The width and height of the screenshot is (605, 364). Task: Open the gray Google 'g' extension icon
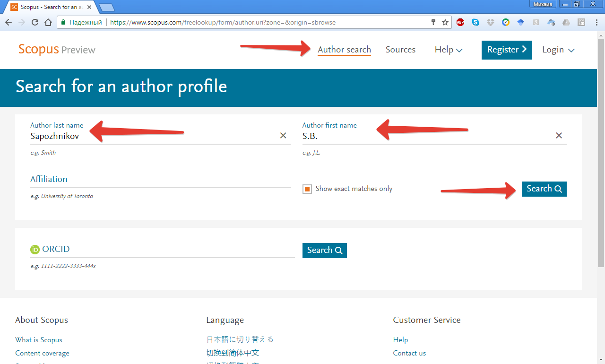[536, 22]
